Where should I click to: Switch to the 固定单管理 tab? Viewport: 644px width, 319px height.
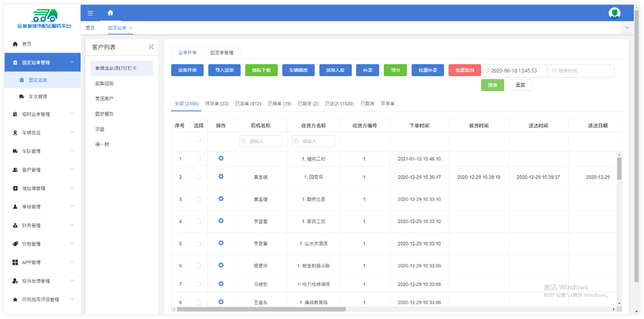point(222,53)
